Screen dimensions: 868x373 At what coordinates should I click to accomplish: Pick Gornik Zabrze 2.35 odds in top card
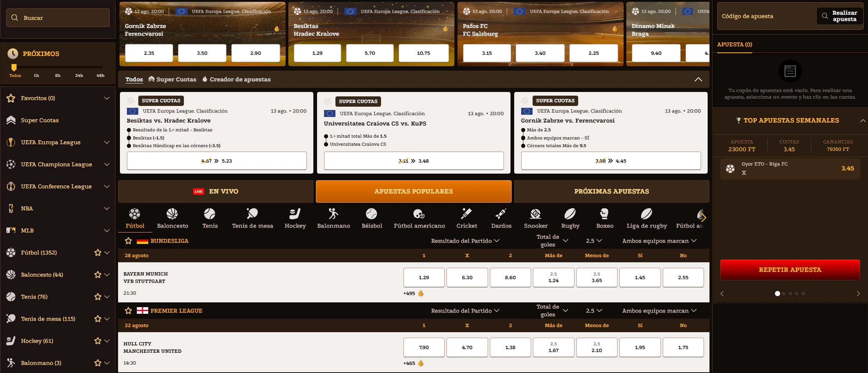(149, 53)
